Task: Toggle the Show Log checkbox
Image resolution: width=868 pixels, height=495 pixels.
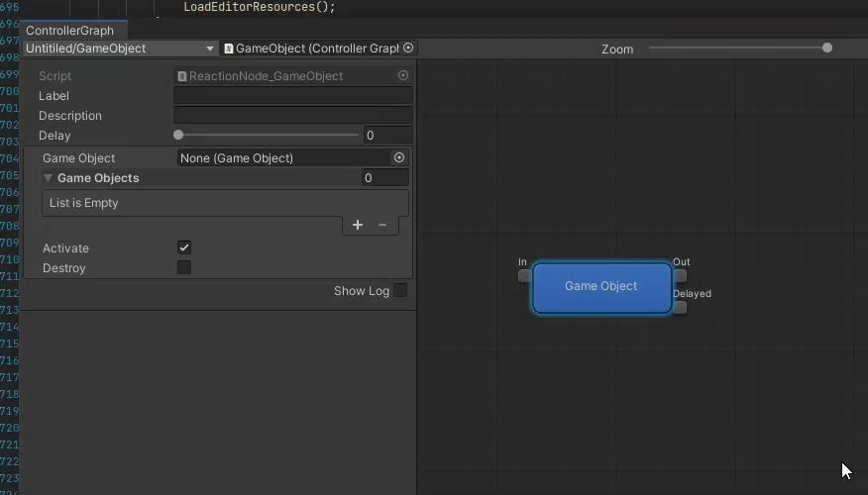Action: [x=400, y=290]
